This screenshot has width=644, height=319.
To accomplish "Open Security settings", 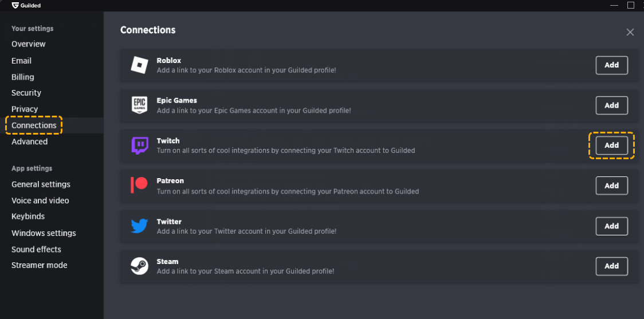I will tap(26, 93).
